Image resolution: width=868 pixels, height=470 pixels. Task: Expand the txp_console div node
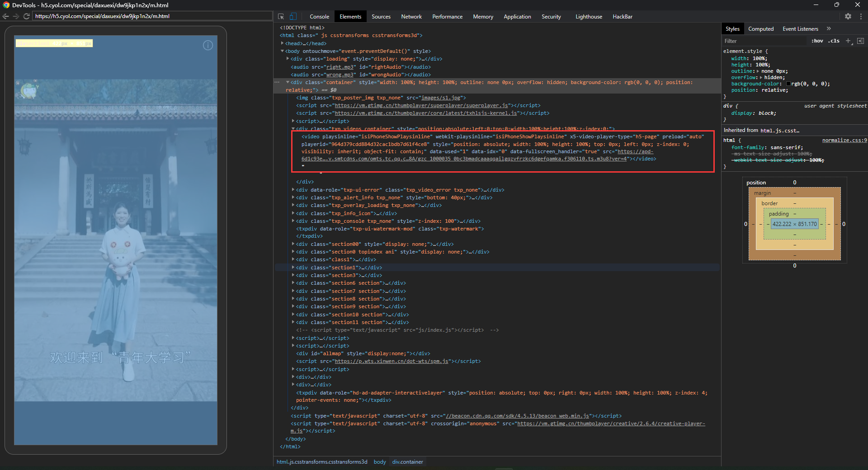293,221
